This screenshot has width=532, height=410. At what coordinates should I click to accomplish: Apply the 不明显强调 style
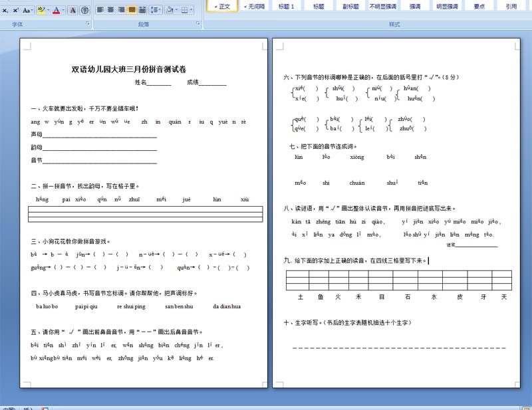(x=383, y=6)
